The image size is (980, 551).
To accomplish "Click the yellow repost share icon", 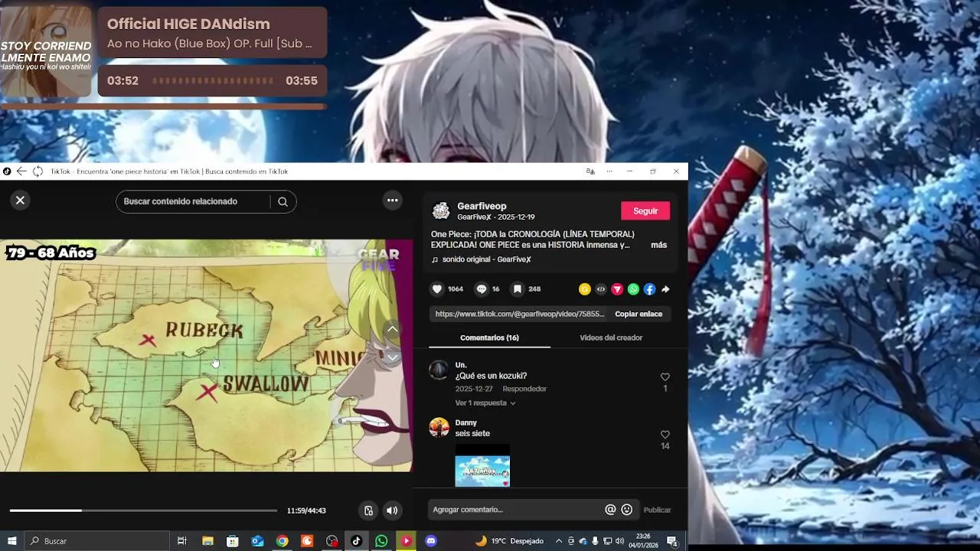I will point(585,289).
